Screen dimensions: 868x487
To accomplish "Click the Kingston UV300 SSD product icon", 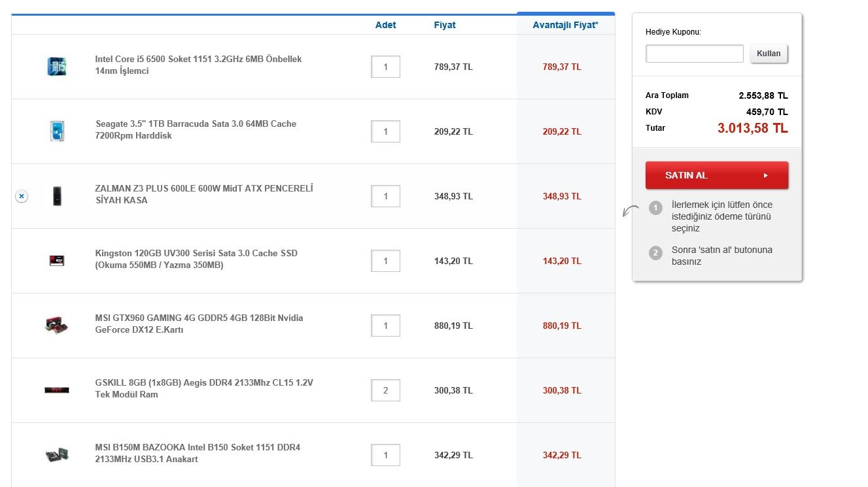I will pos(57,260).
